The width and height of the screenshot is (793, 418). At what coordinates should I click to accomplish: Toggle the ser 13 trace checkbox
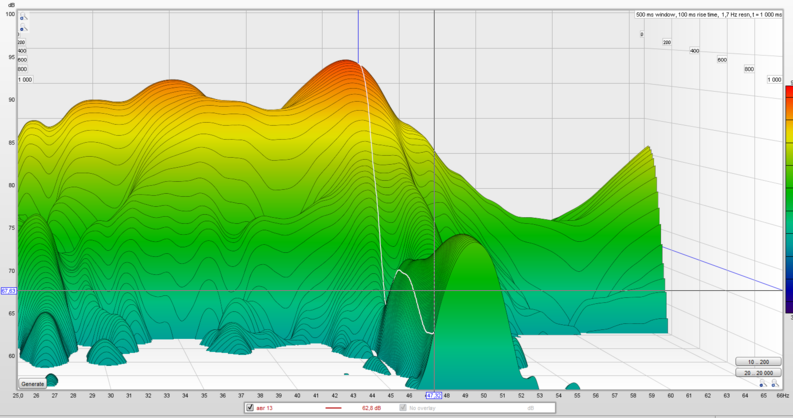coord(249,408)
